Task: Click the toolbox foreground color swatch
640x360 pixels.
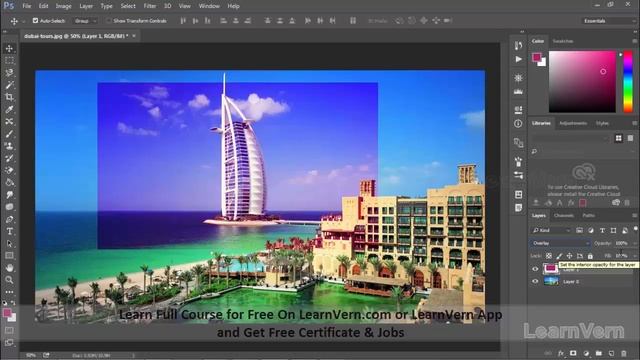Action: pyautogui.click(x=7, y=313)
